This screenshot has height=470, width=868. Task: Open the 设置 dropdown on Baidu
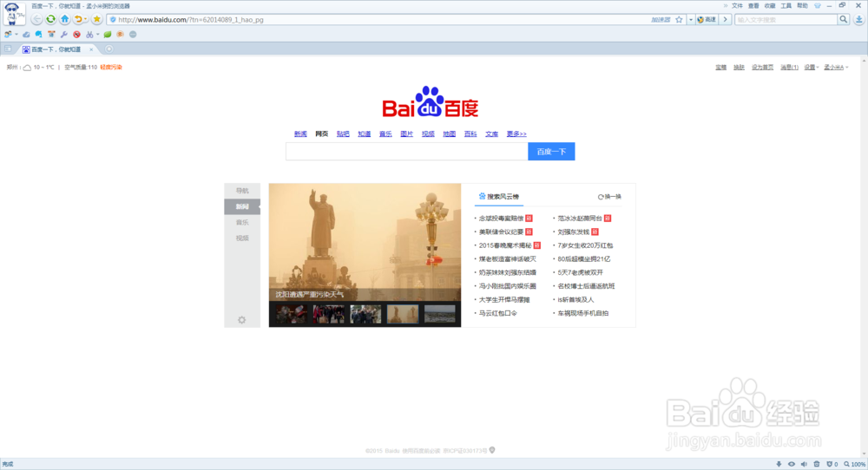[811, 68]
